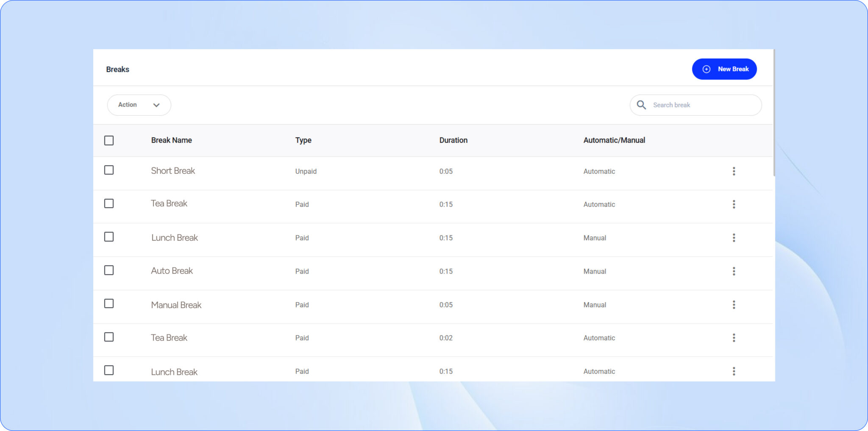Screen dimensions: 868x431
Task: Open more options for Auto Break
Action: (x=734, y=271)
